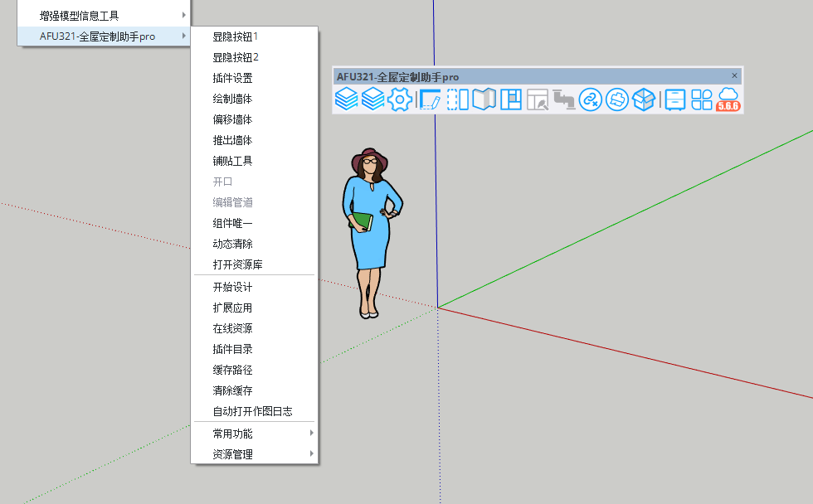
Task: Click the gear settings icon in AFU321 toolbar
Action: coord(400,99)
